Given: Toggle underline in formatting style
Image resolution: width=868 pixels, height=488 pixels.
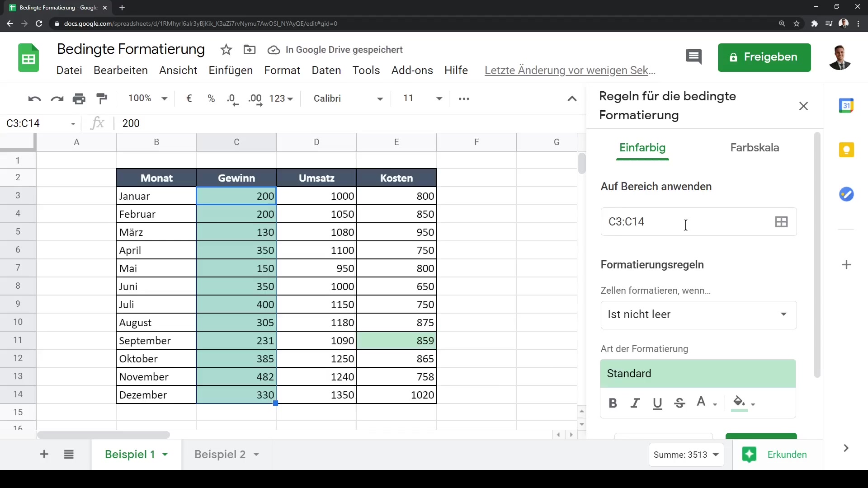Looking at the screenshot, I should pos(657,403).
